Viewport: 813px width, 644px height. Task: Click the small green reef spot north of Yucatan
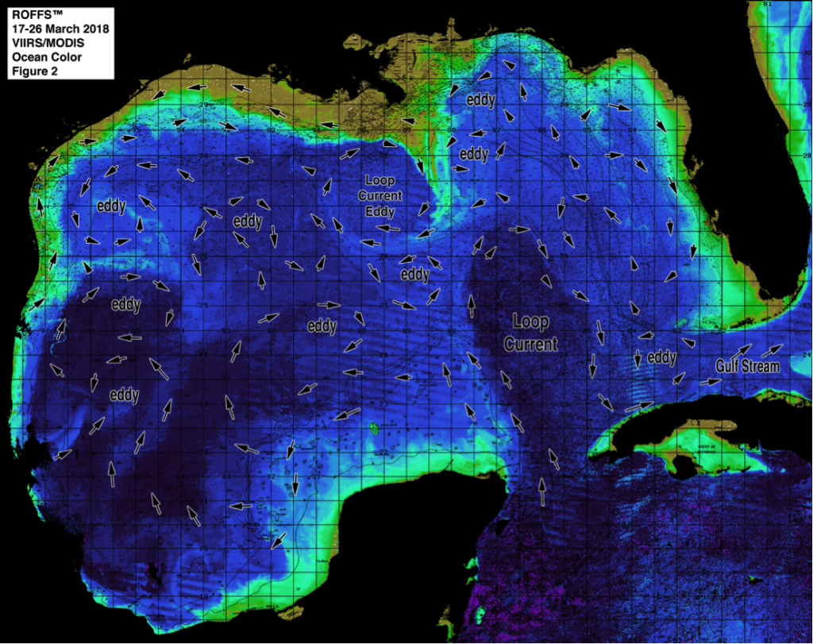(372, 430)
